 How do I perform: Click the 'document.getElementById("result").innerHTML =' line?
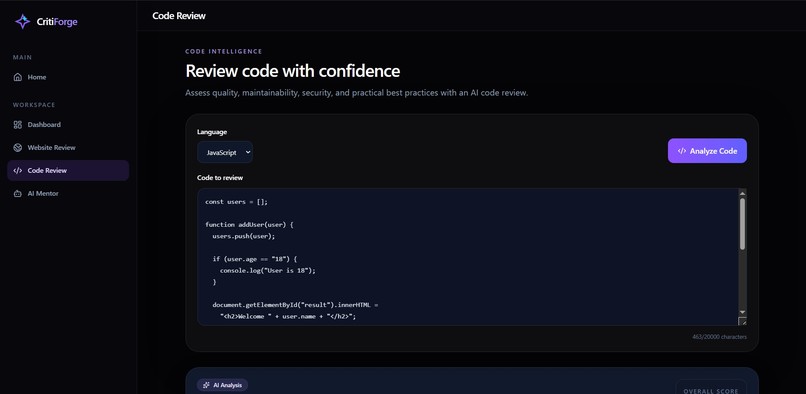295,305
